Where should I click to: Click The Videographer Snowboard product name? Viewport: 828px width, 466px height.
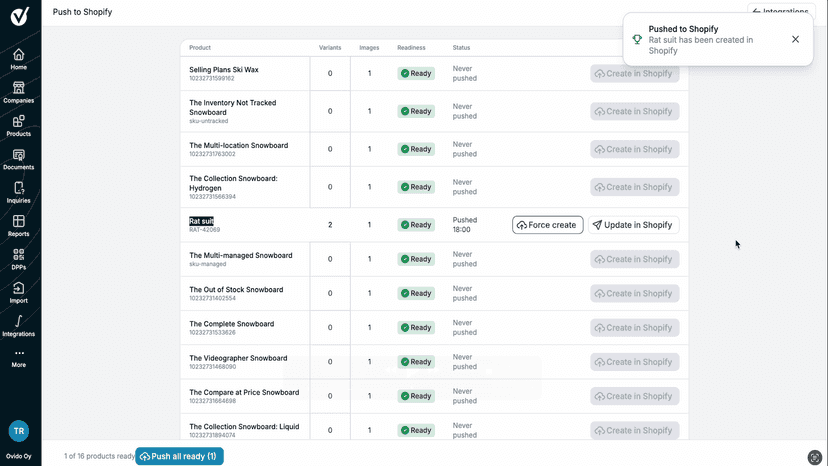(x=238, y=358)
